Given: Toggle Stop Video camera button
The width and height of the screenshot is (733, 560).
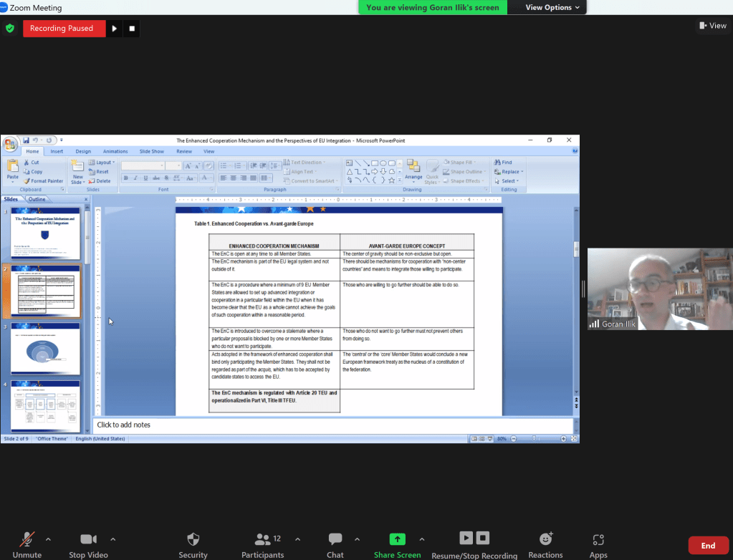Looking at the screenshot, I should 88,539.
